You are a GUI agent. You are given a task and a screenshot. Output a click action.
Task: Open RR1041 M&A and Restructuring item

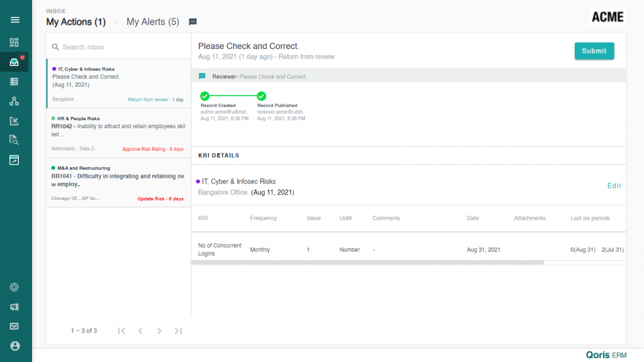(x=119, y=183)
